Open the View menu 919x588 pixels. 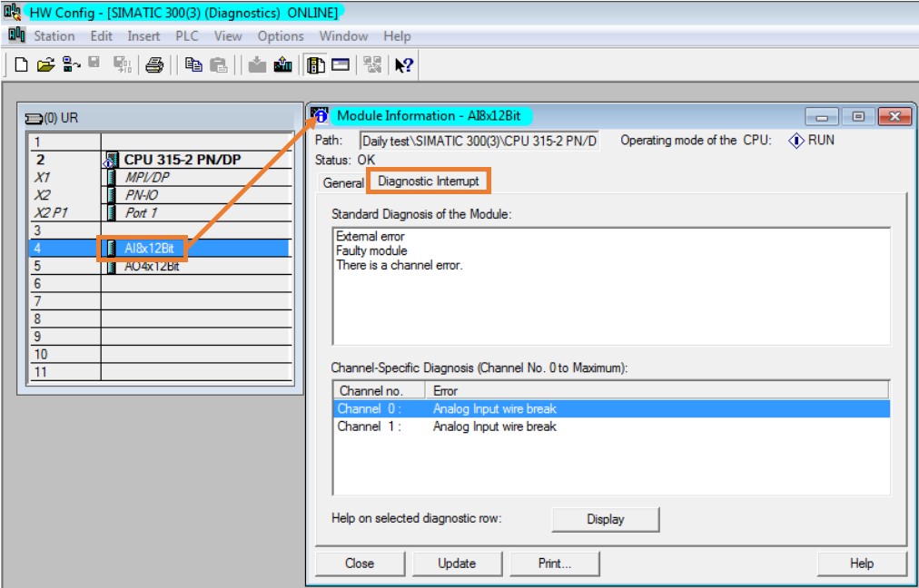coord(228,35)
